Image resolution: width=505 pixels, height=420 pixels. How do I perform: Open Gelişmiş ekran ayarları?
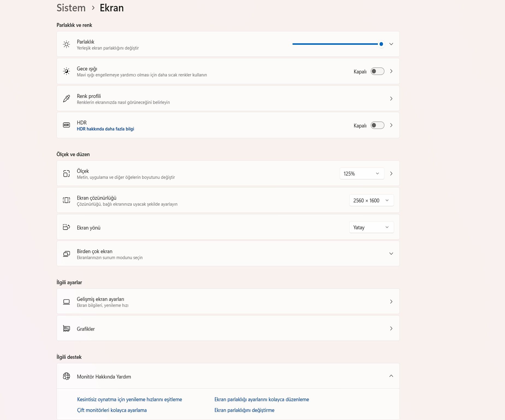coord(228,301)
